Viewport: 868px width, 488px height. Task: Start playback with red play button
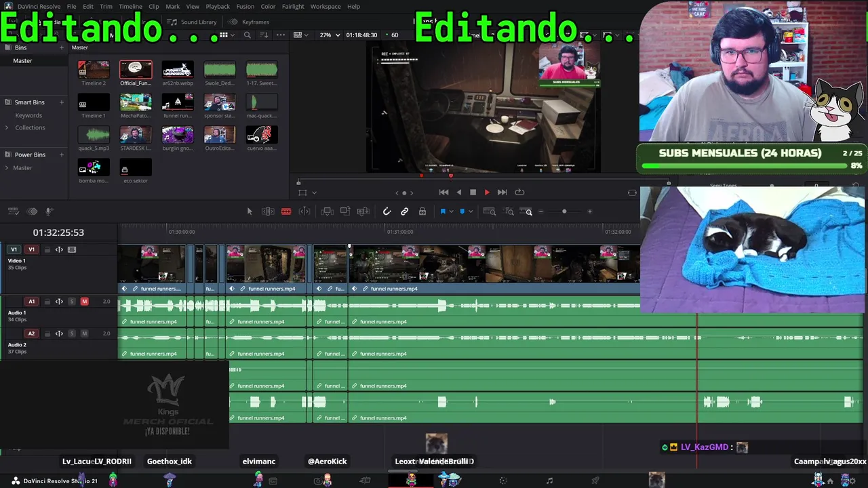[487, 192]
